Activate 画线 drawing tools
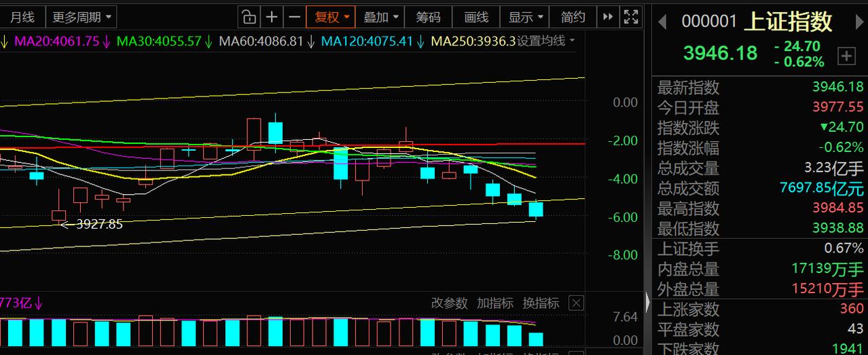 pyautogui.click(x=476, y=17)
